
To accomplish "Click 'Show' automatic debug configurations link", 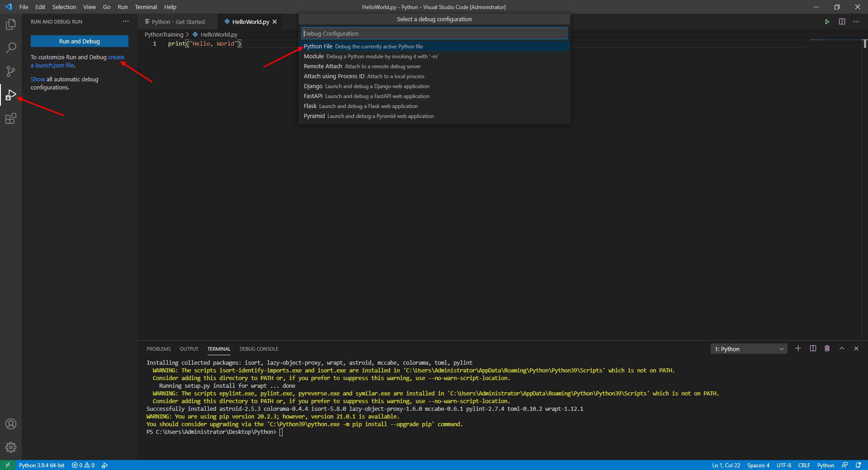I will click(38, 79).
